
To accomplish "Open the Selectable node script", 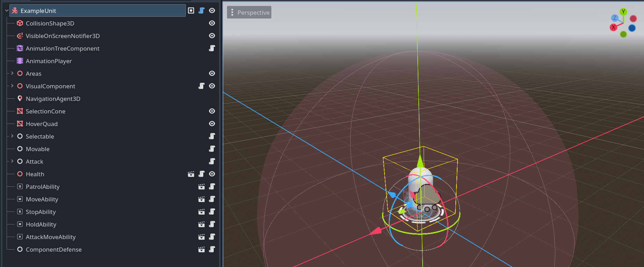I will [x=212, y=136].
